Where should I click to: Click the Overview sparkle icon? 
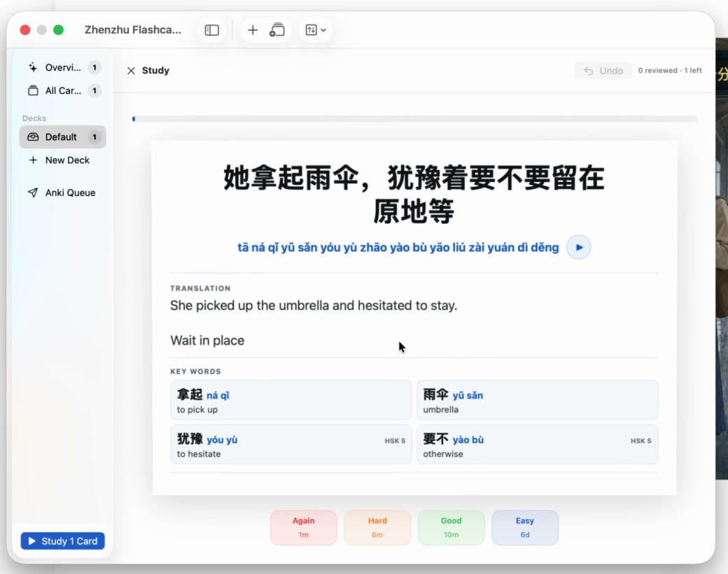tap(33, 67)
